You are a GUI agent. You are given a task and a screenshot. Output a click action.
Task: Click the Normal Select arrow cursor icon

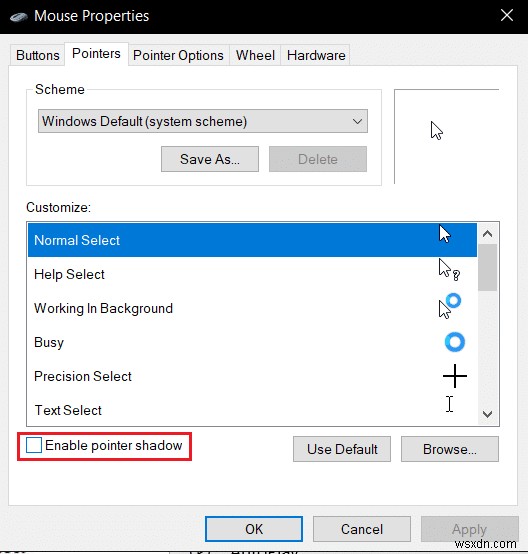click(x=445, y=234)
